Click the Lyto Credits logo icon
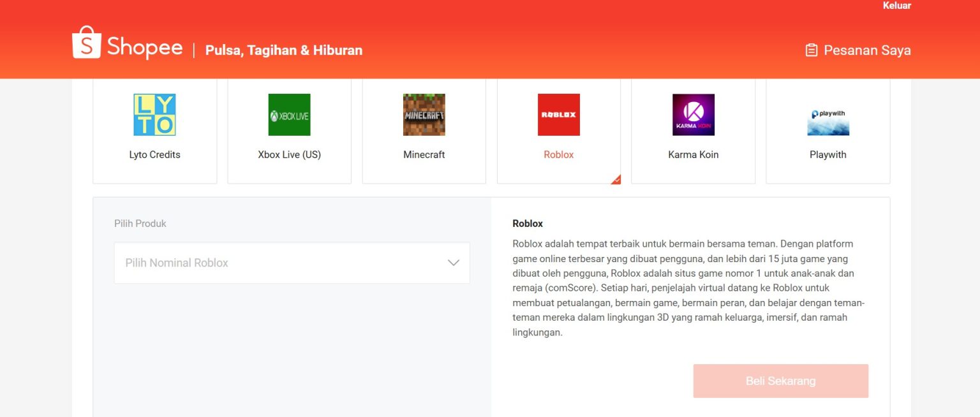This screenshot has height=417, width=980. coord(155,115)
